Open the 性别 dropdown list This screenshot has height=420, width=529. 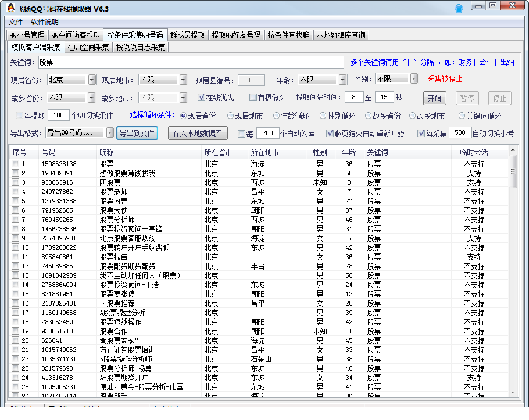pyautogui.click(x=413, y=78)
